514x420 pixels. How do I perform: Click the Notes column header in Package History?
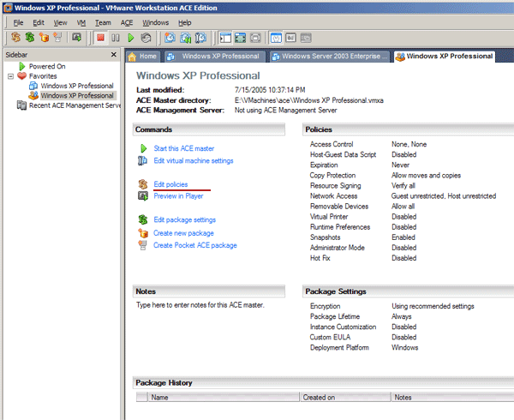pos(453,398)
